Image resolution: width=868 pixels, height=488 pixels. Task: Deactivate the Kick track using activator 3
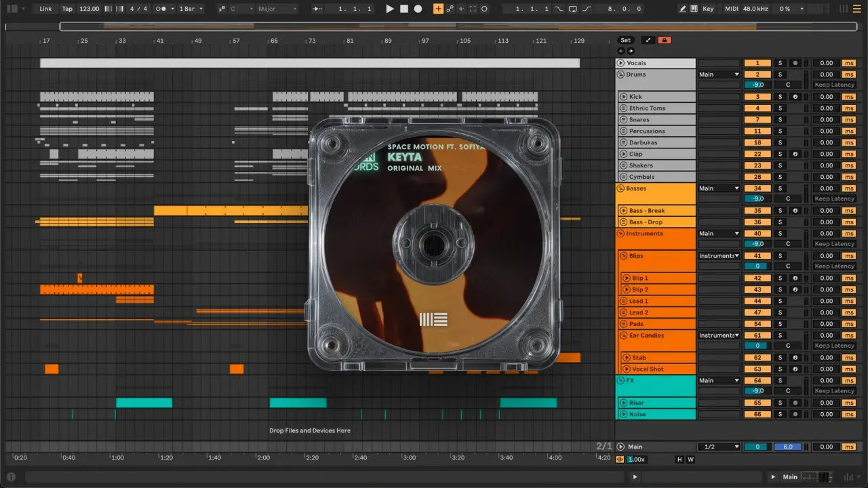(757, 97)
